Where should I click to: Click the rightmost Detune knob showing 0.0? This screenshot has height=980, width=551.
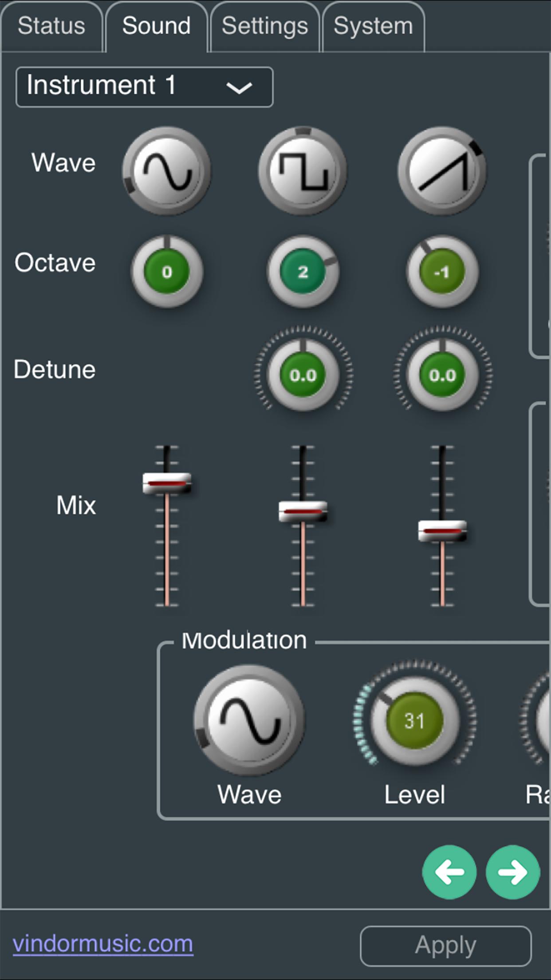[442, 375]
